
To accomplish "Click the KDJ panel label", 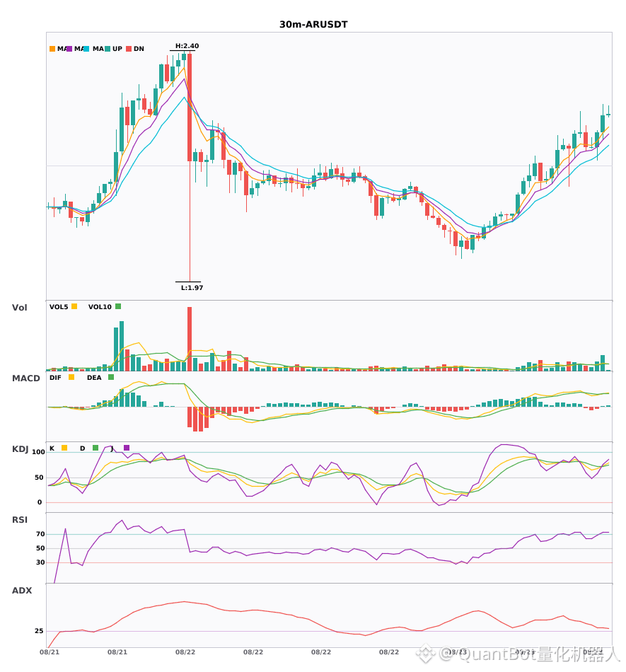I will 20,448.
